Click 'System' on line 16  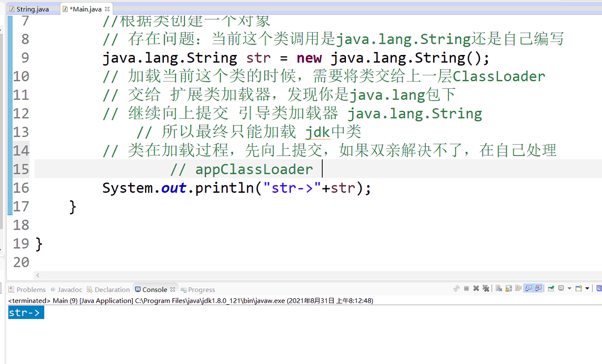point(128,188)
